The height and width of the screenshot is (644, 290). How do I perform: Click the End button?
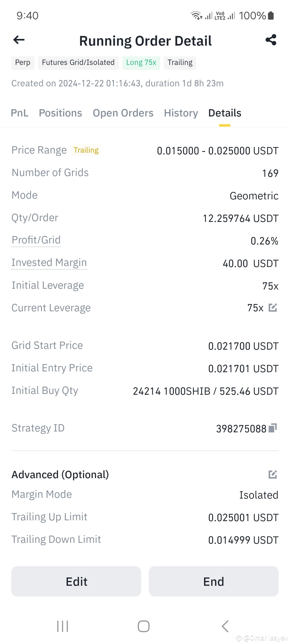coord(214,581)
